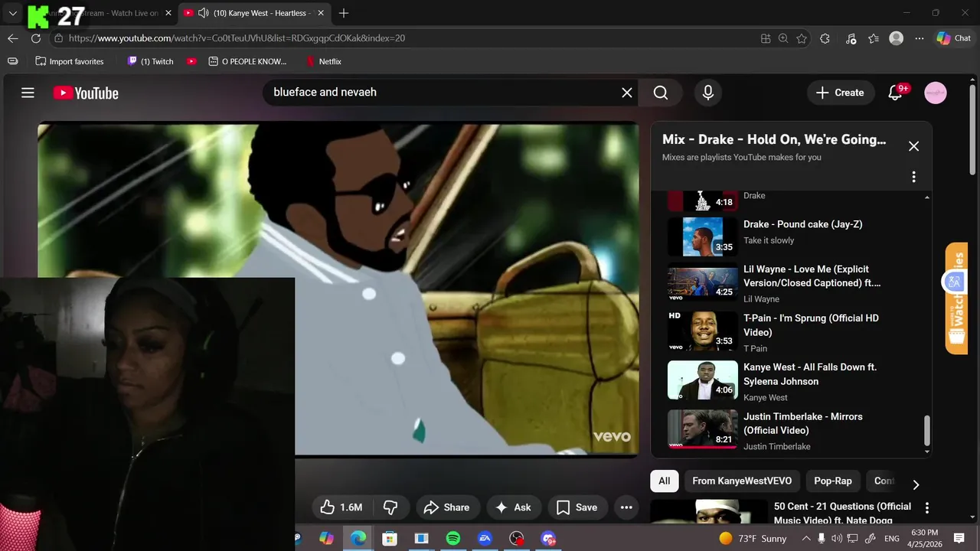Open Edge settings and more menu
Viewport: 980px width, 551px height.
point(919,38)
